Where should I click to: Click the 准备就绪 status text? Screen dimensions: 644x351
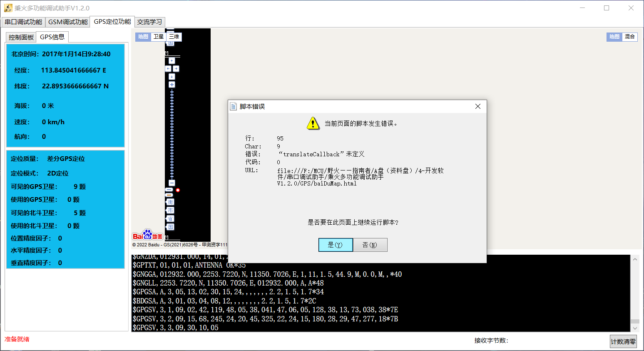pyautogui.click(x=17, y=339)
